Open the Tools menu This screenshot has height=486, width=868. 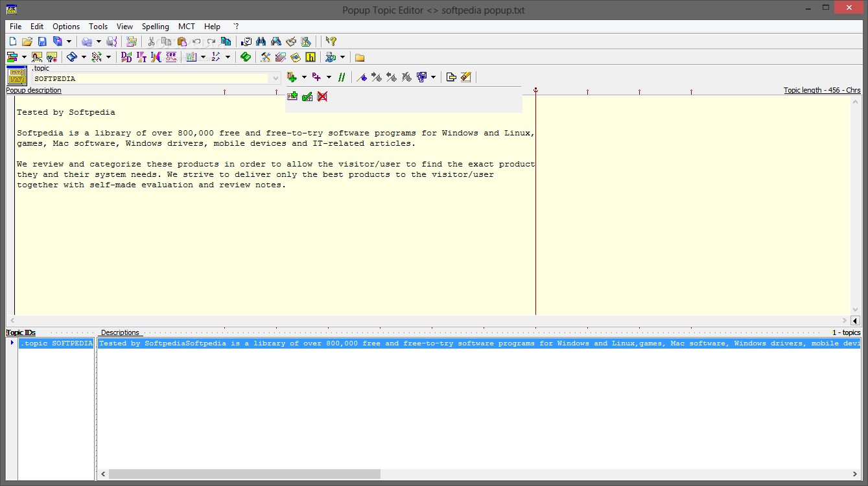[99, 27]
